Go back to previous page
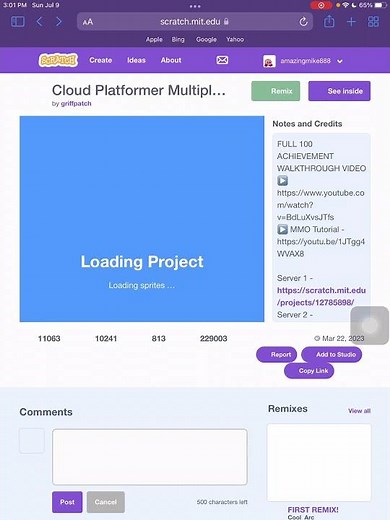 coord(39,22)
